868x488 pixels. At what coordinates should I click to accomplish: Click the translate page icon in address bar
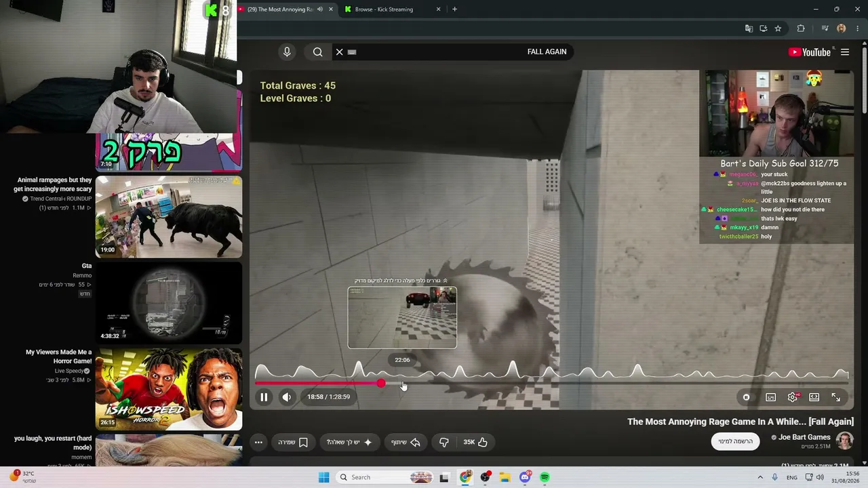point(749,28)
